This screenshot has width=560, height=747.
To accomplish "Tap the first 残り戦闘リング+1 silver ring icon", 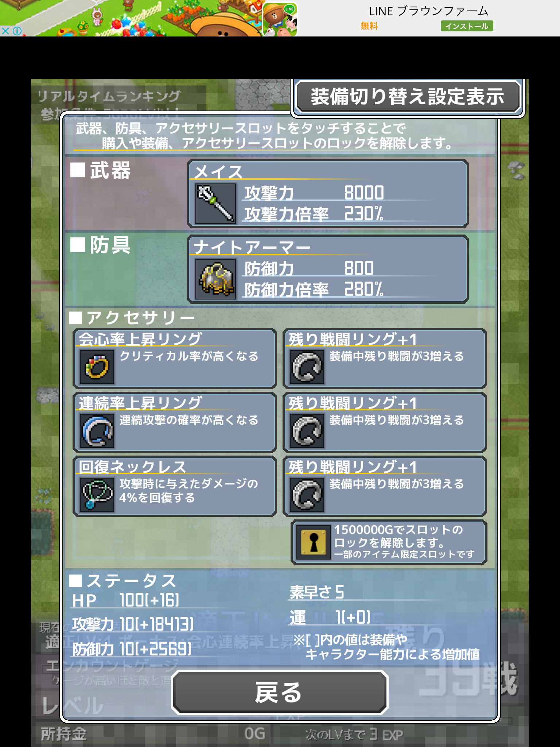I will (x=307, y=367).
